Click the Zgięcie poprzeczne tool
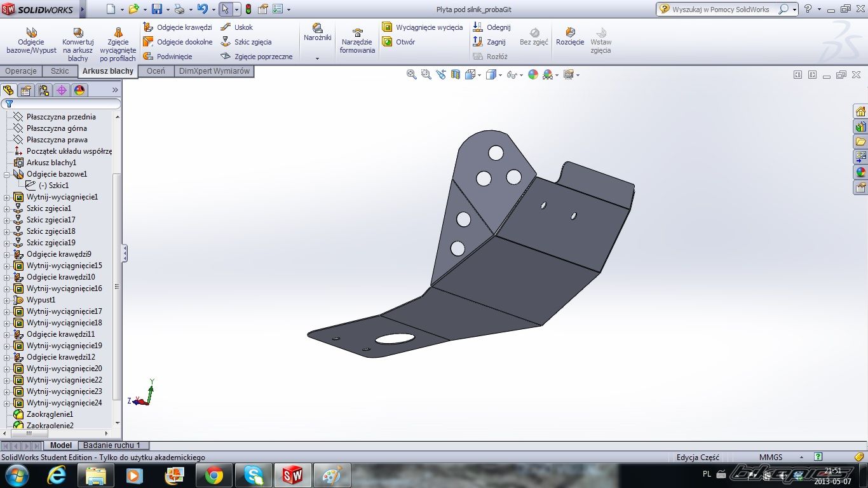 pyautogui.click(x=256, y=57)
